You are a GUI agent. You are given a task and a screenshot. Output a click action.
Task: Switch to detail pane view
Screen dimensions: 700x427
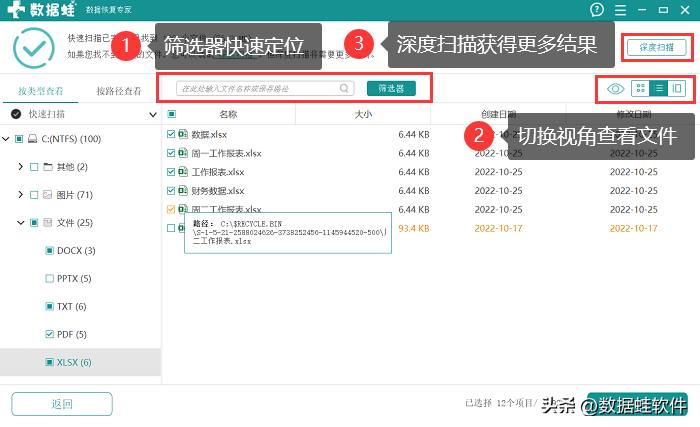point(677,88)
